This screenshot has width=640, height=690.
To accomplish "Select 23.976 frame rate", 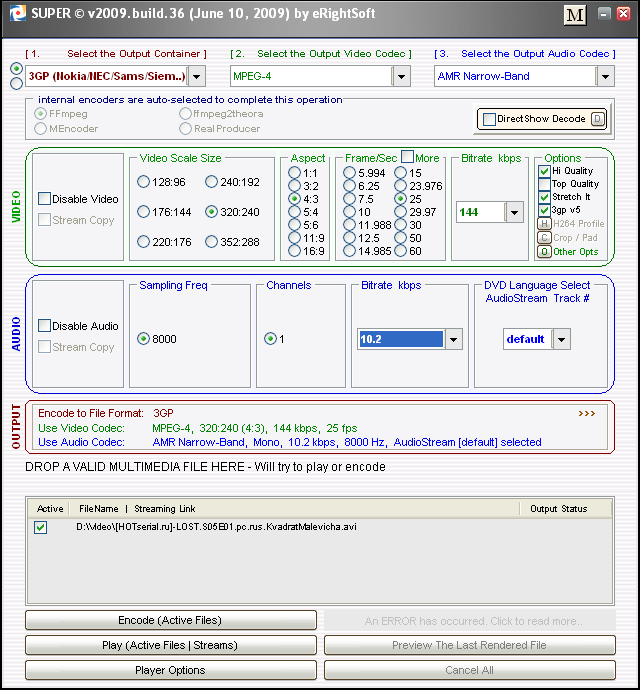I will 401,186.
